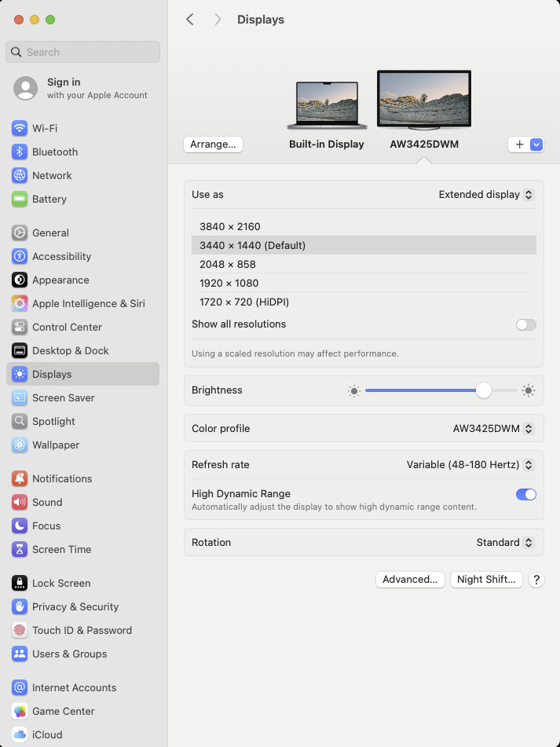The image size is (560, 747).
Task: Open the Notifications bell icon
Action: [x=20, y=479]
